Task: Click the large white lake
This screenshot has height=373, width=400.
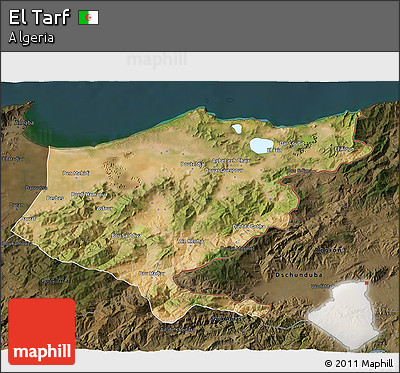Action: point(262,145)
